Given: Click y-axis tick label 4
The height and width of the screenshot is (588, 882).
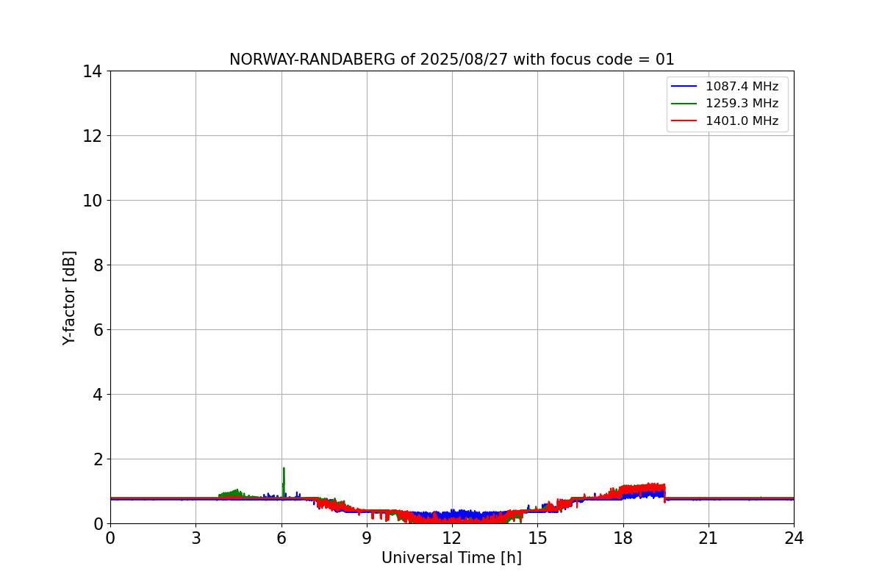Looking at the screenshot, I should pyautogui.click(x=98, y=395).
